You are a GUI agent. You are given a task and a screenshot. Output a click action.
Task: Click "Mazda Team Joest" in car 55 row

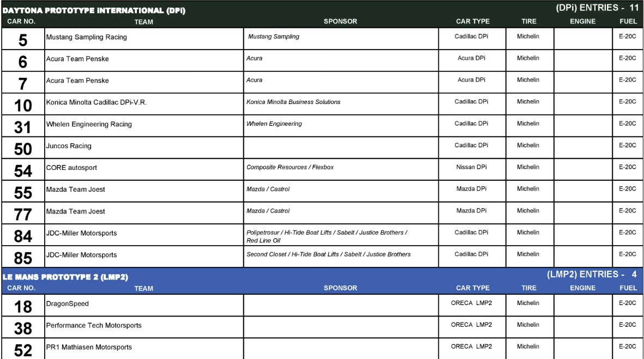tap(76, 189)
